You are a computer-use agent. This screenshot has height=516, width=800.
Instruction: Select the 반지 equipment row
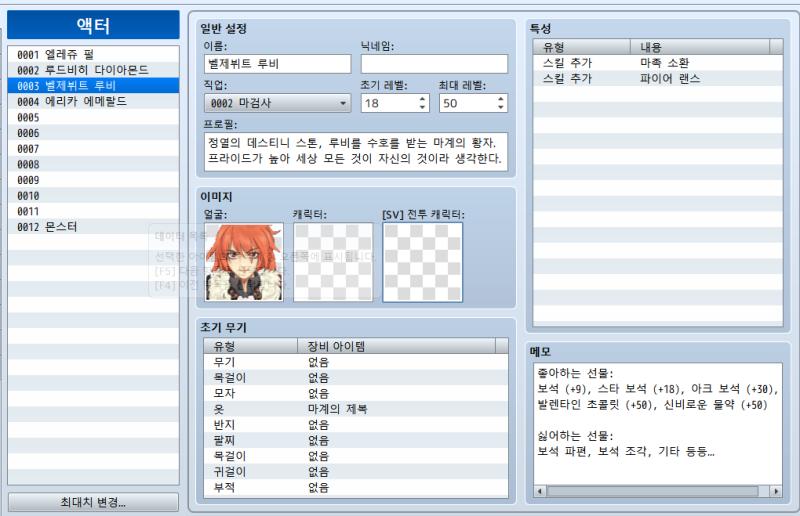[x=356, y=425]
